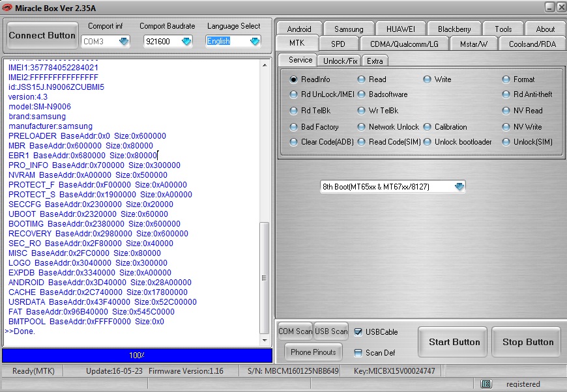Open the HUAWEI tab
Image resolution: width=567 pixels, height=392 pixels.
point(401,29)
